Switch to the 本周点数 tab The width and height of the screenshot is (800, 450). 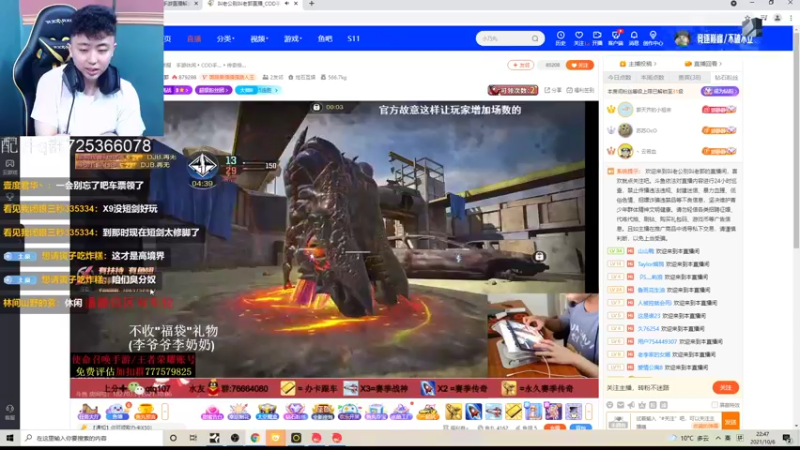coord(653,78)
